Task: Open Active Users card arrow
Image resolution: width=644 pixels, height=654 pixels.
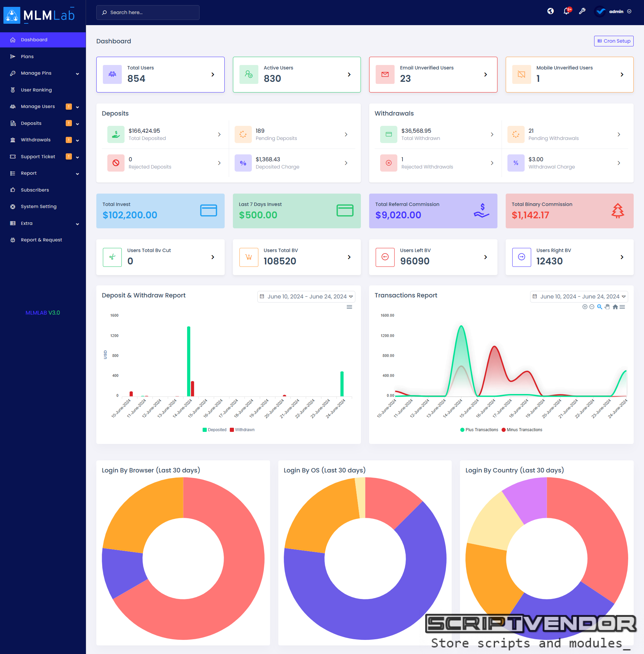Action: click(349, 75)
